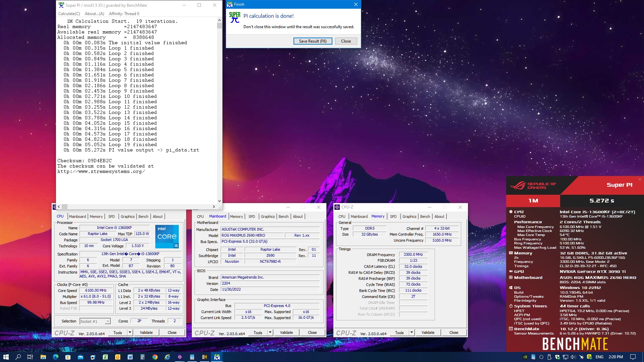
Task: Open Task View on the taskbar
Action: 30,357
